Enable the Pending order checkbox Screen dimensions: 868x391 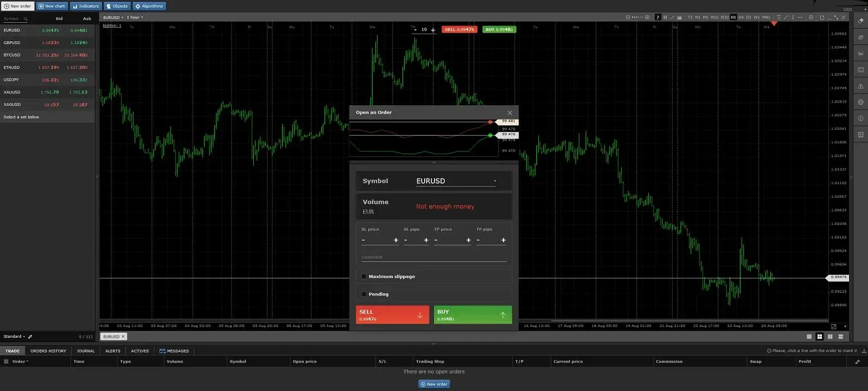pyautogui.click(x=363, y=294)
